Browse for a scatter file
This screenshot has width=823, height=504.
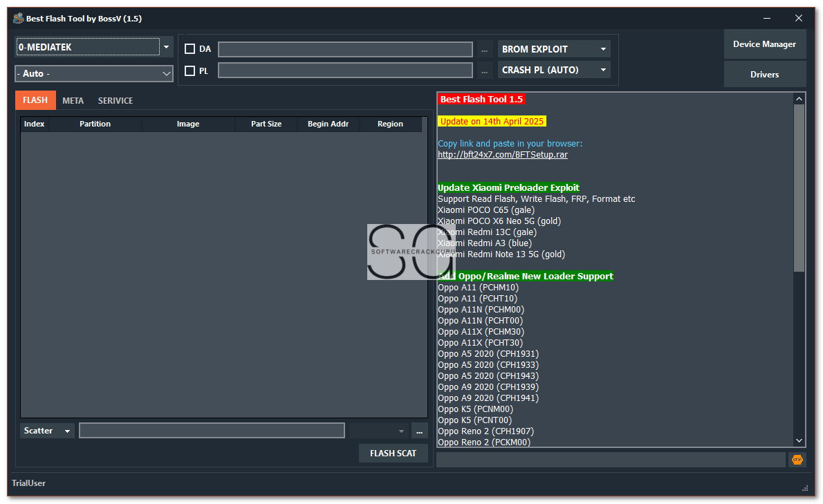[x=419, y=431]
